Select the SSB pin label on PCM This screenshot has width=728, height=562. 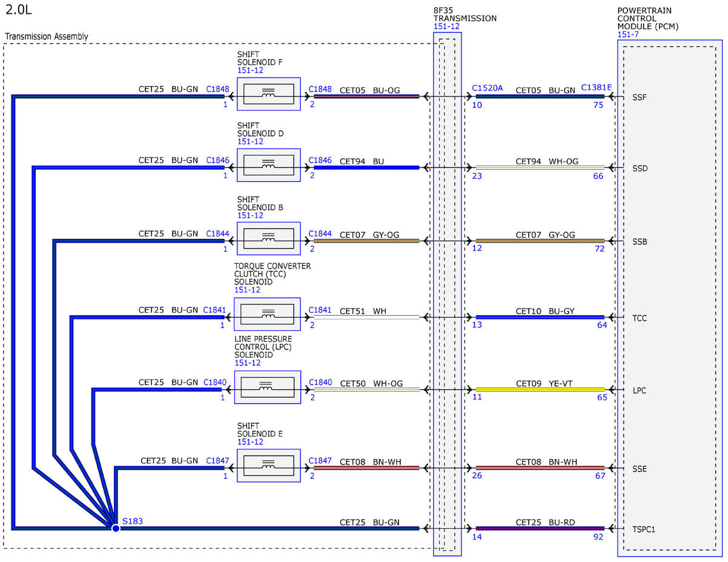(x=639, y=242)
